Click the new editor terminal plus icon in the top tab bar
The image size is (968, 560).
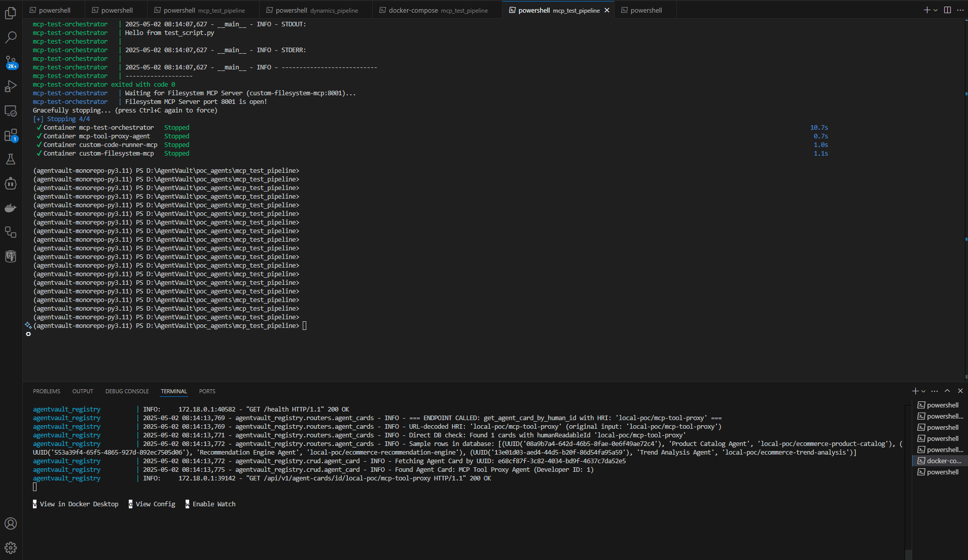tap(926, 10)
